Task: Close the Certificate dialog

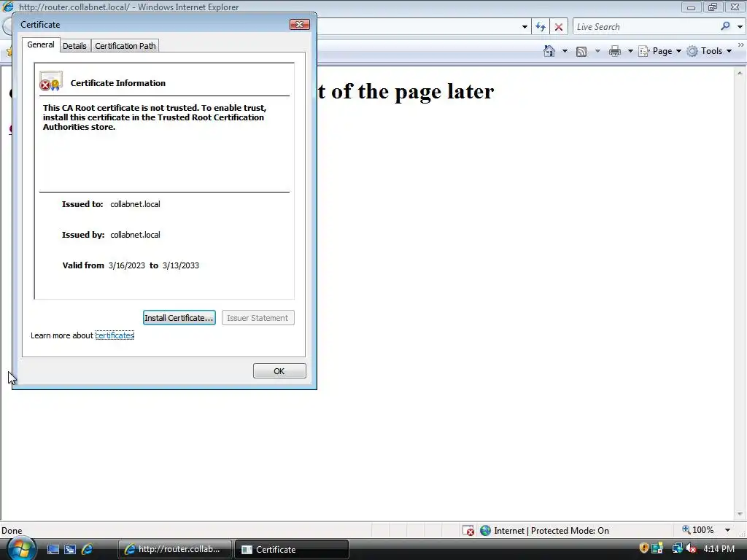Action: 300,24
